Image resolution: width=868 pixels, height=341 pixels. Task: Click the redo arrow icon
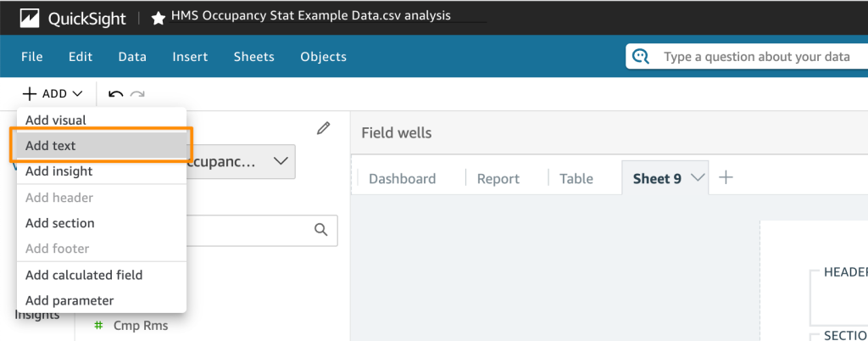(137, 93)
